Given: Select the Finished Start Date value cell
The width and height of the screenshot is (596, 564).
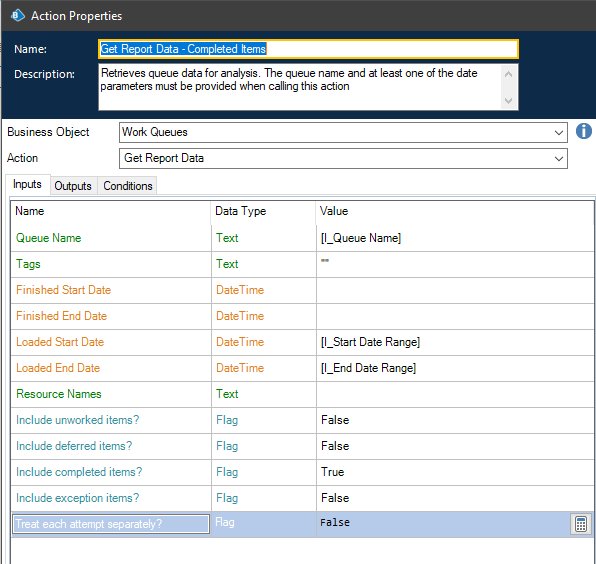Looking at the screenshot, I should pos(455,290).
